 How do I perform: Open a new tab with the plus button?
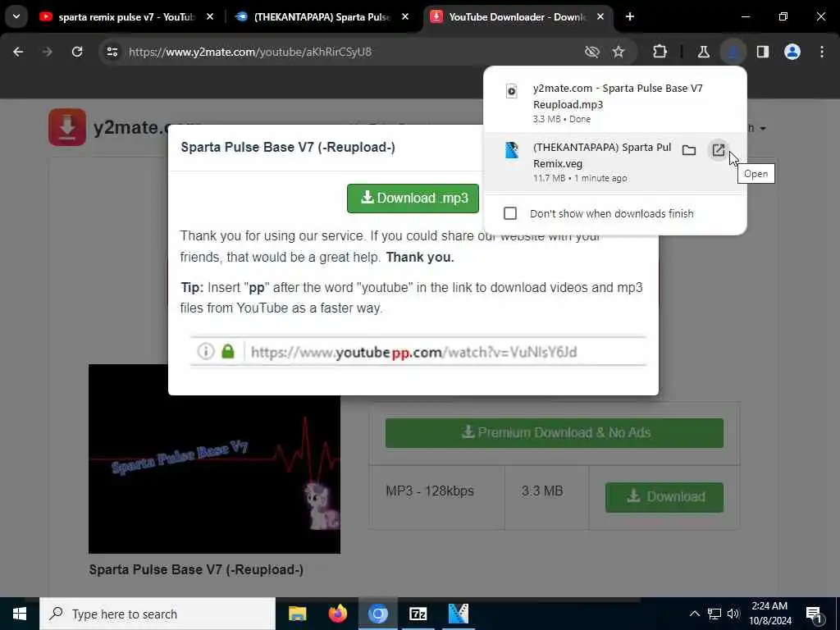click(630, 17)
